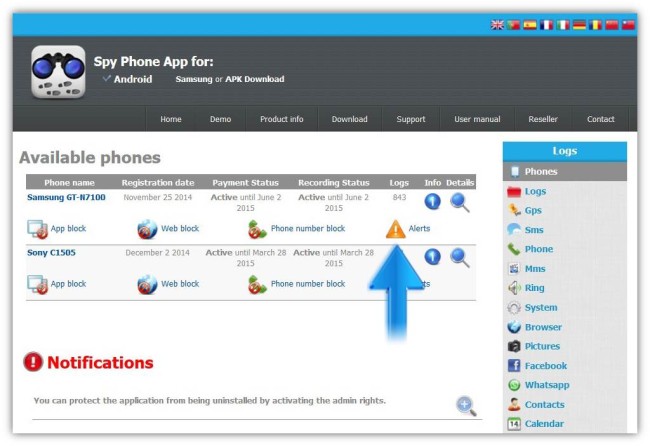Select the Portuguese flag language option
This screenshot has width=650, height=446.
(x=514, y=25)
